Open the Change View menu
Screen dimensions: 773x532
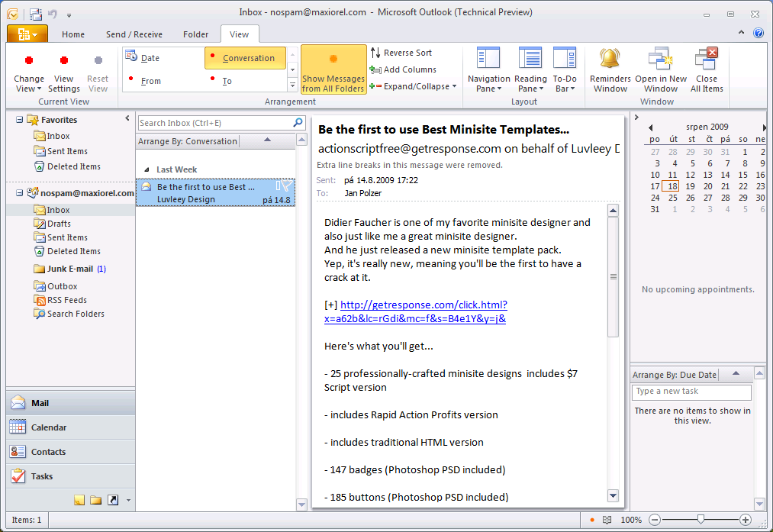(x=28, y=72)
